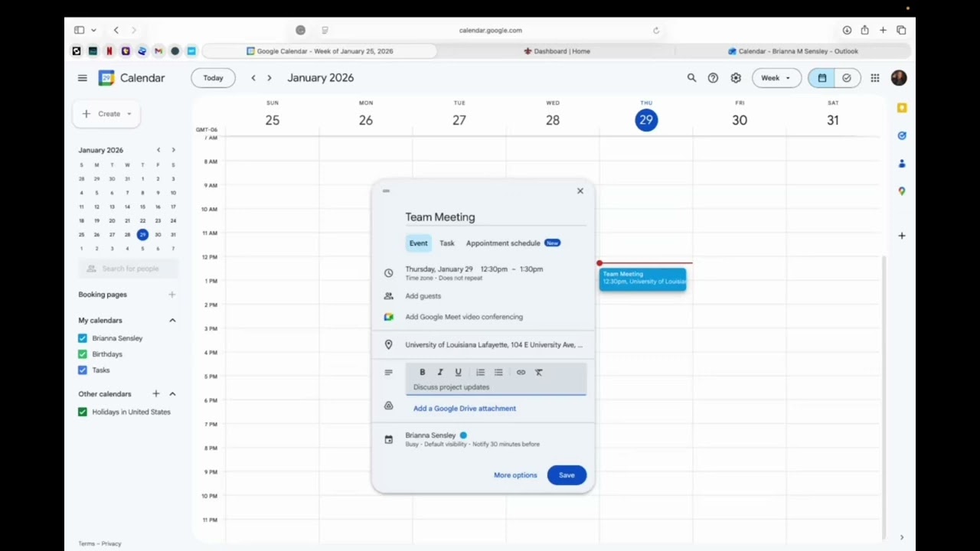This screenshot has height=551, width=980.
Task: Open the Settings gear icon
Action: (736, 78)
